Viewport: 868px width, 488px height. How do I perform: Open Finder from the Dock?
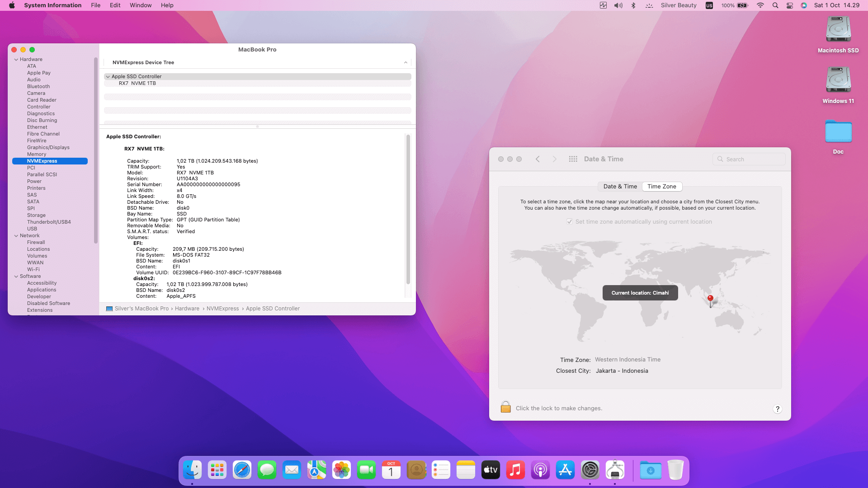click(193, 470)
